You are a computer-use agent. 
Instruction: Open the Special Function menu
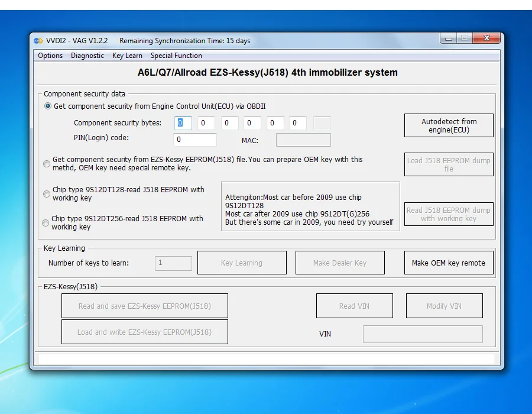point(176,56)
